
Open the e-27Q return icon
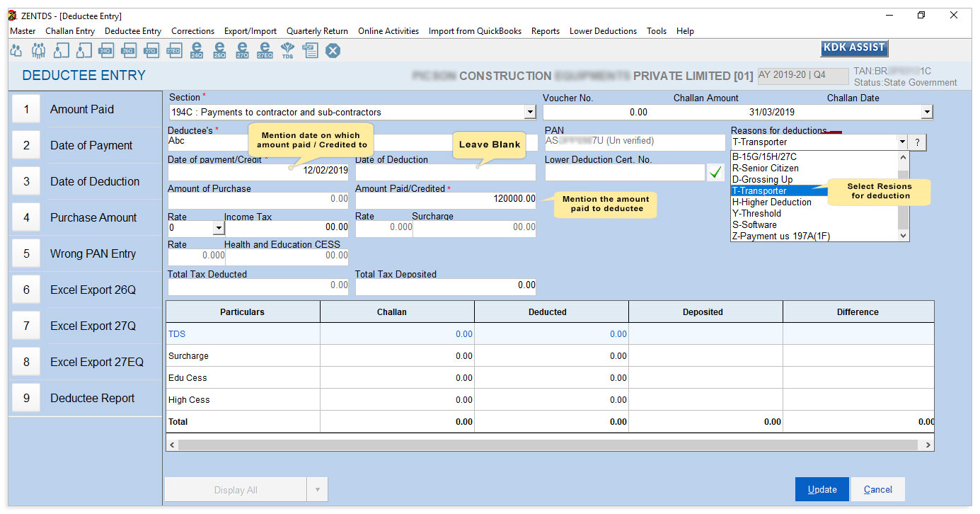pos(242,50)
